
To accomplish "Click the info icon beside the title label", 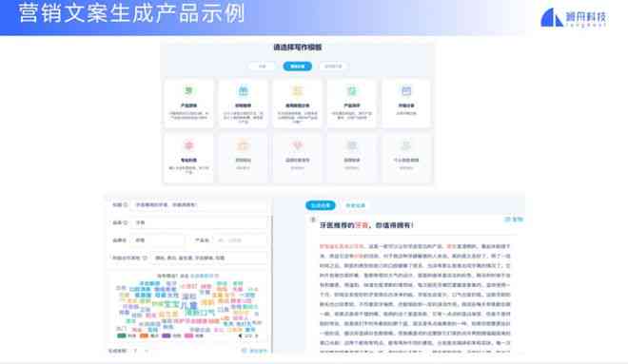I will pos(126,204).
